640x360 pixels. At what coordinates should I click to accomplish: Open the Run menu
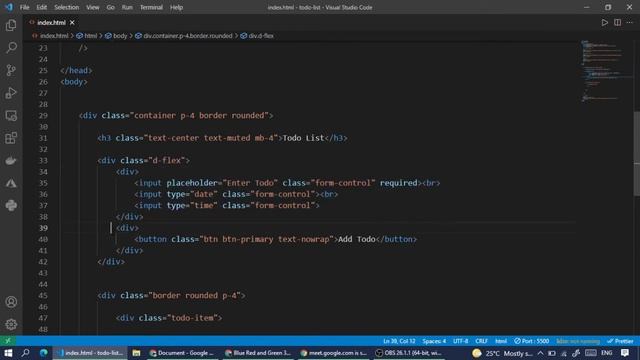point(127,7)
